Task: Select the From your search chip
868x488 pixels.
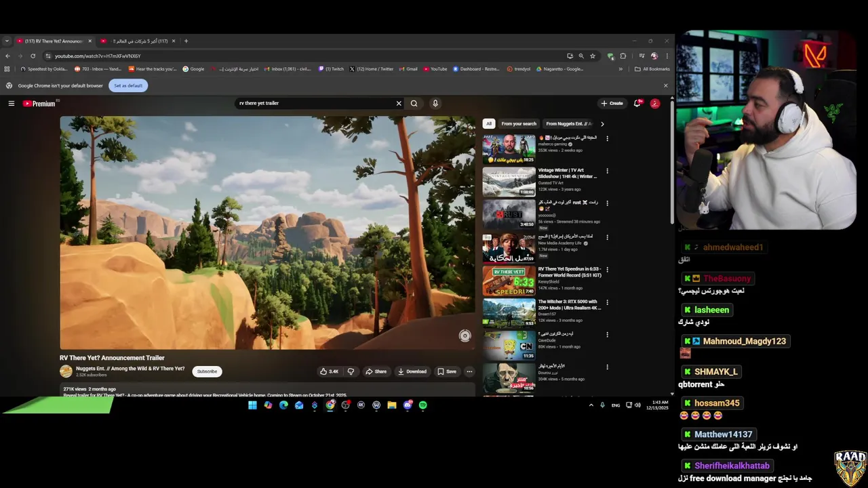Action: 519,124
